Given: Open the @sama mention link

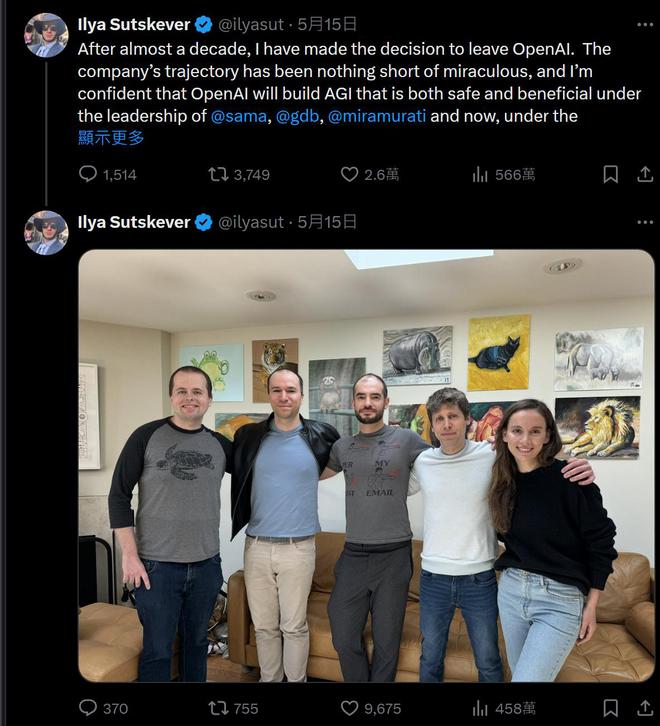Looking at the screenshot, I should point(239,116).
